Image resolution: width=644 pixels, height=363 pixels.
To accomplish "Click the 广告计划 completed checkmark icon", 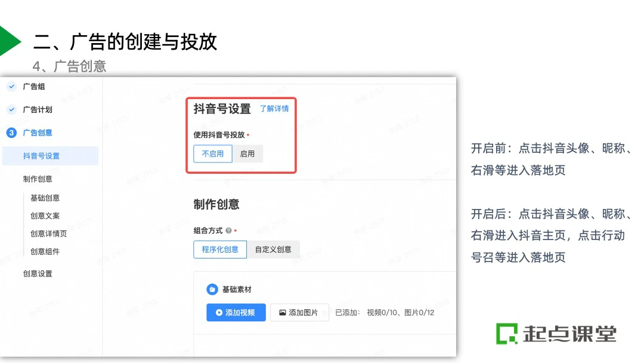I will (11, 110).
